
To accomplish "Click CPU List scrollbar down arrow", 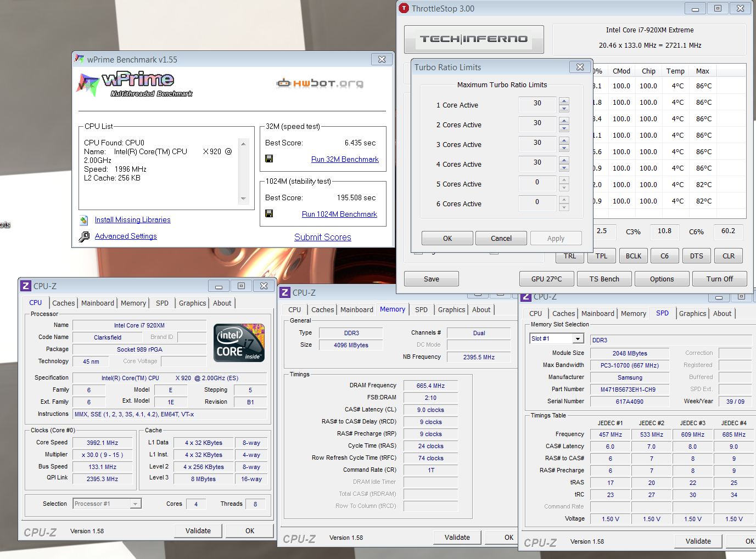I will (244, 199).
